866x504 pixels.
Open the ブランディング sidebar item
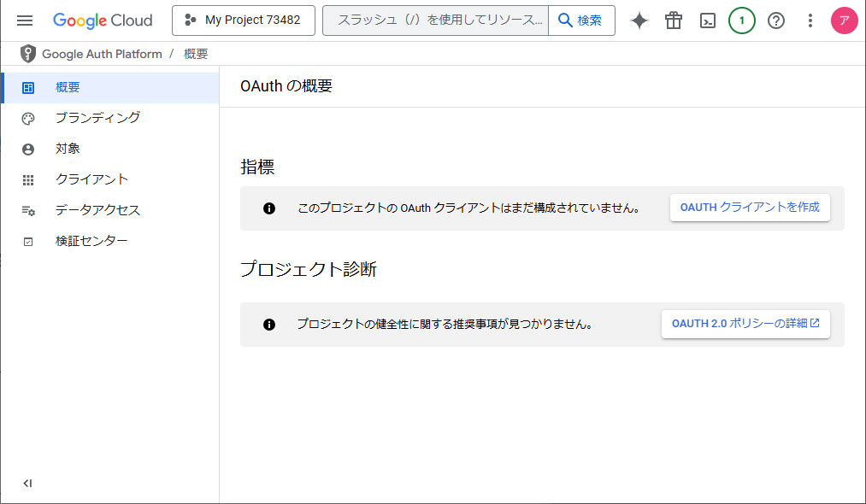(x=110, y=118)
